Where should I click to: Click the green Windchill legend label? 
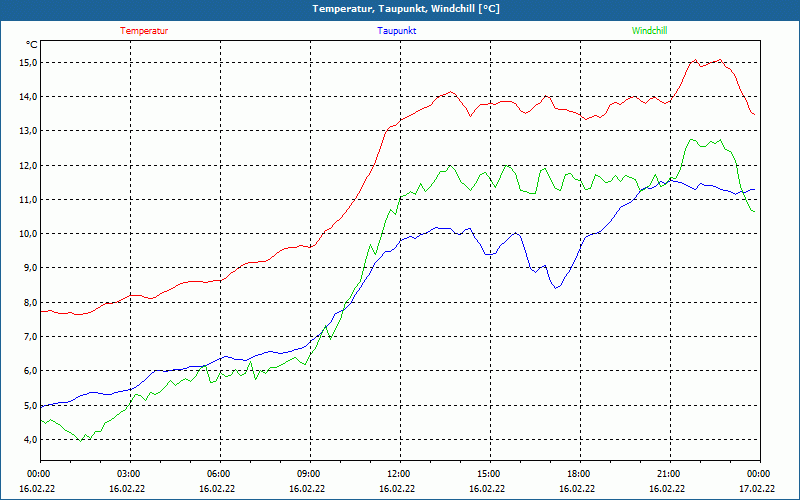pyautogui.click(x=649, y=31)
